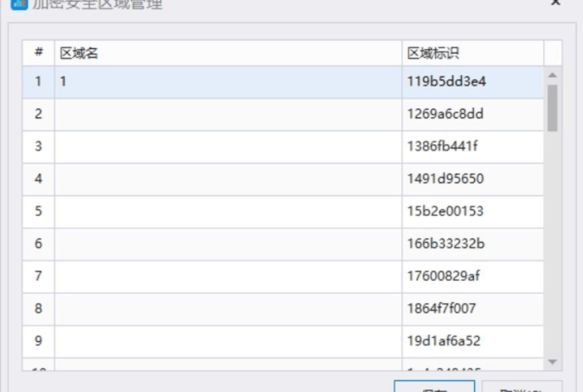Click row number 1 cell
The image size is (583, 392).
point(38,82)
